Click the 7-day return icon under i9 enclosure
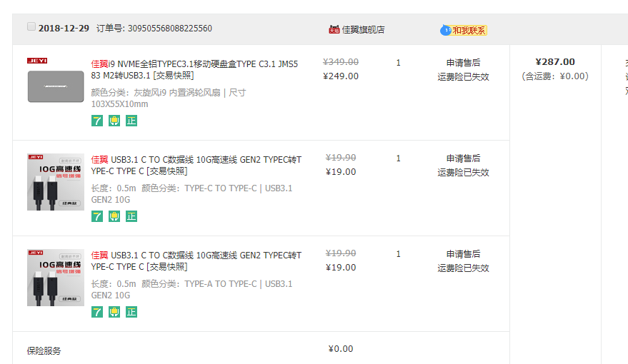 tap(97, 121)
